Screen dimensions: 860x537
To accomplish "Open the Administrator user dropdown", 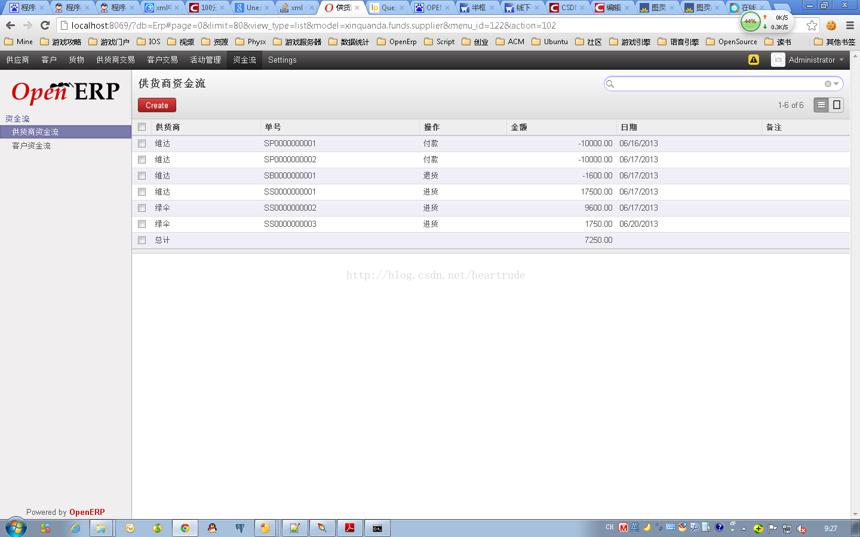I will click(808, 60).
